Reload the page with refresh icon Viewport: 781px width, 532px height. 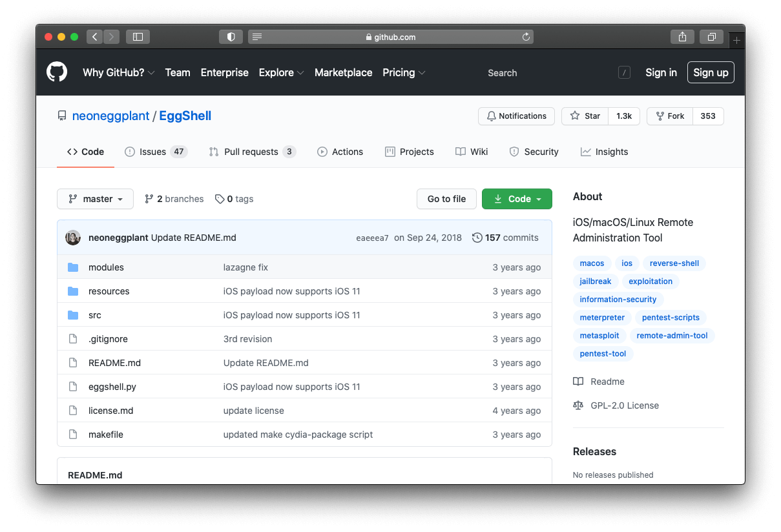(526, 37)
